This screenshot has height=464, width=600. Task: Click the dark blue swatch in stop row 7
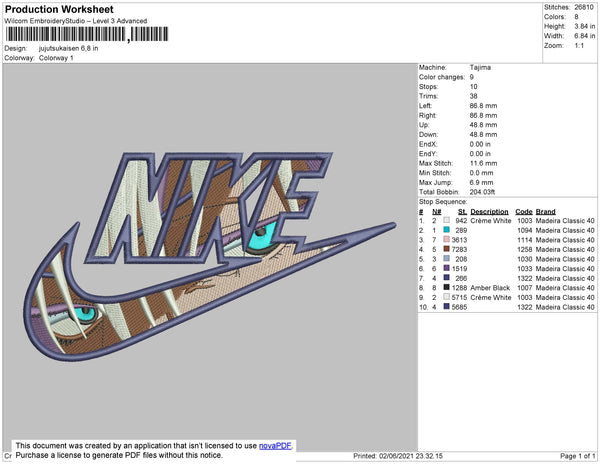click(447, 278)
